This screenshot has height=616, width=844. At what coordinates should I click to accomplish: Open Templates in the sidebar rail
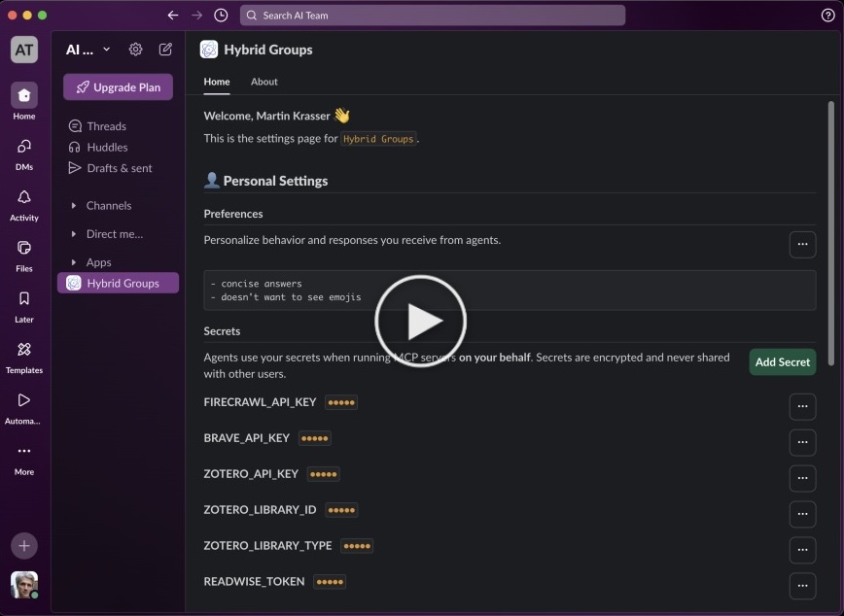coord(24,358)
